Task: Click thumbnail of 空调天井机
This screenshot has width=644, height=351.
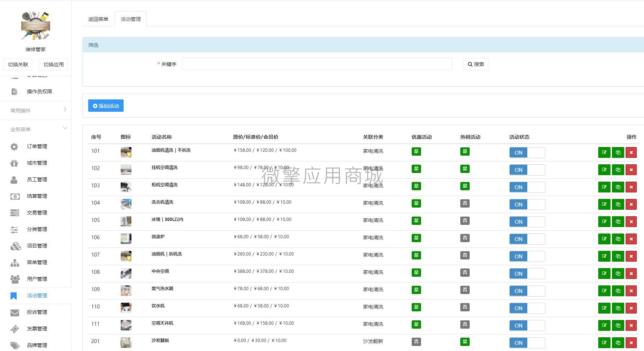Action: [x=126, y=325]
